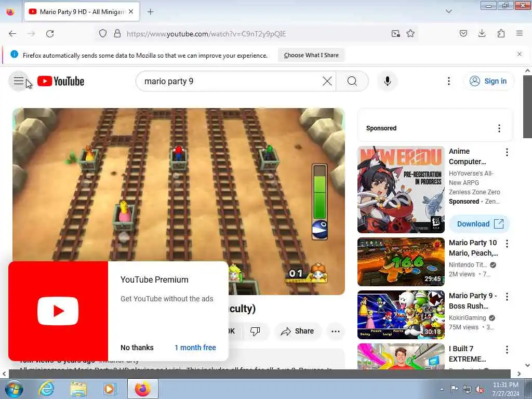Open KokiriGaming channel link
Screen dimensions: 532x399
click(467, 318)
